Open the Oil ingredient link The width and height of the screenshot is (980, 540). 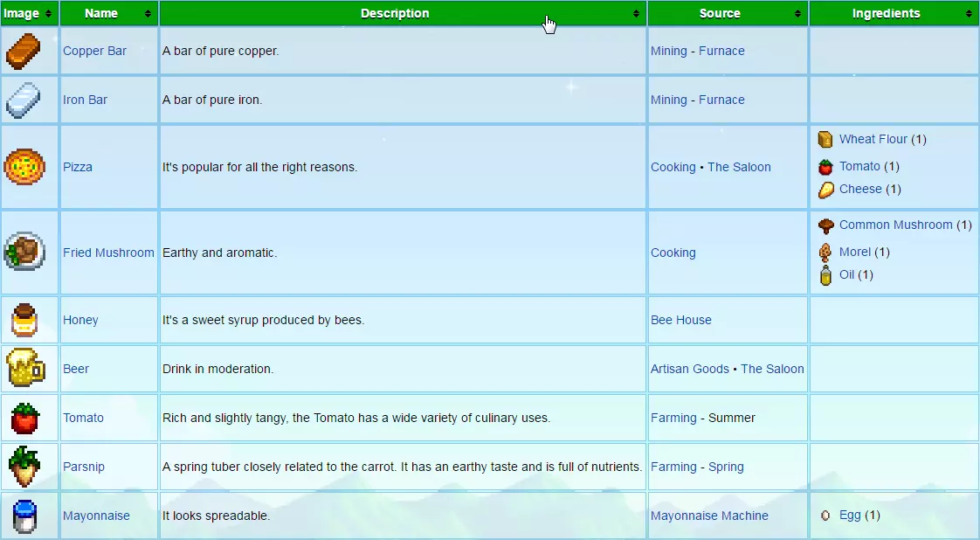(x=847, y=274)
